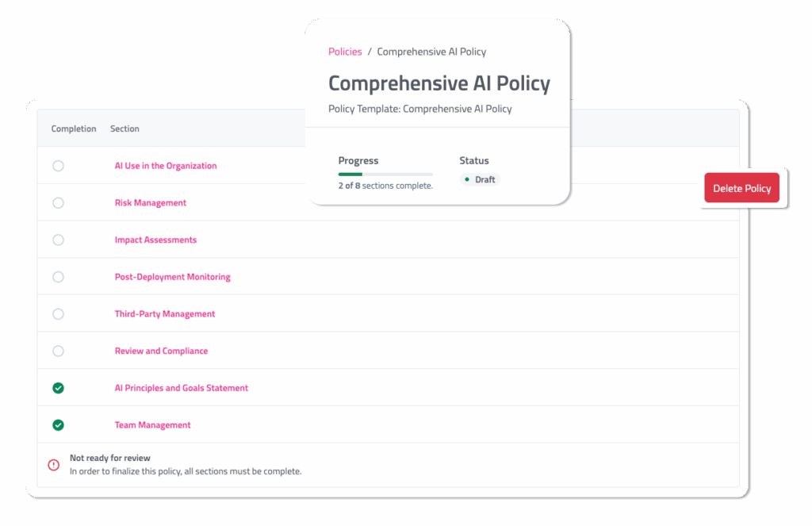Toggle completion circle for Third-Party Management
812x526 pixels.
pos(58,314)
